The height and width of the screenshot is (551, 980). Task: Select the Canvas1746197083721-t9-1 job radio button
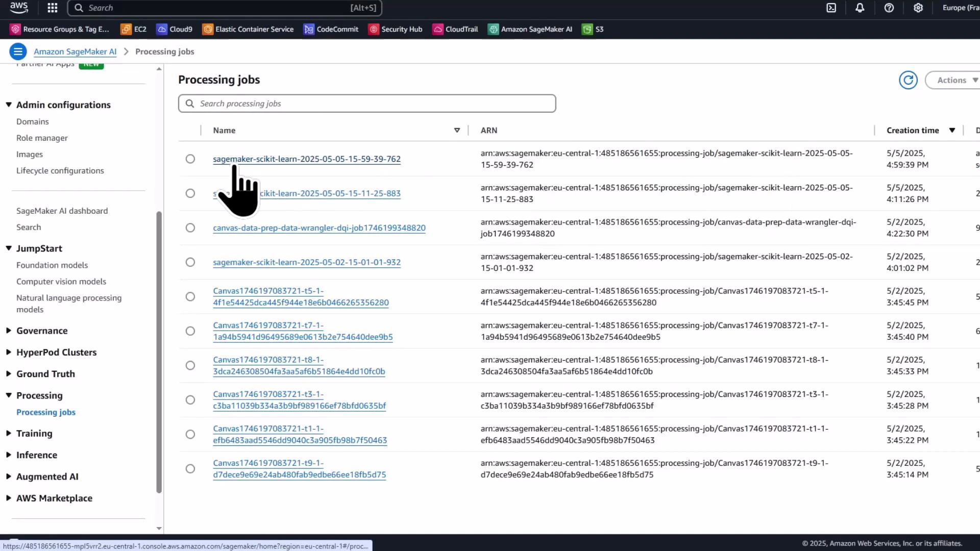(190, 468)
